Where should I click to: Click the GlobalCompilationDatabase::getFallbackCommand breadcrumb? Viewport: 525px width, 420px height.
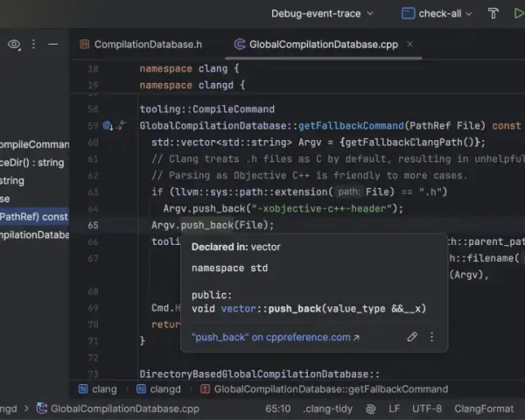click(x=324, y=389)
